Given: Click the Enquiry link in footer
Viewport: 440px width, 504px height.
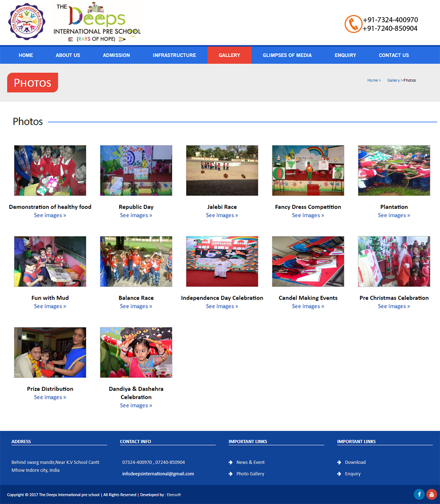Looking at the screenshot, I should [x=352, y=474].
